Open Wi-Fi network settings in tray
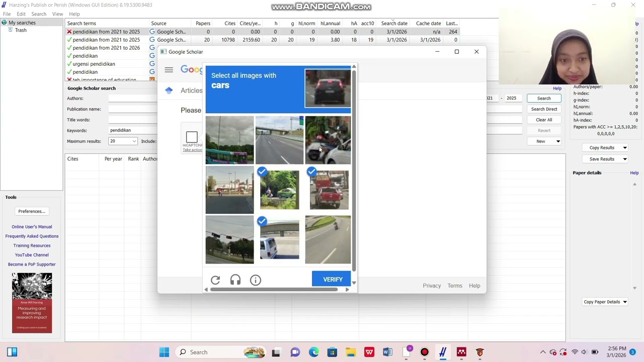Image resolution: width=644 pixels, height=362 pixels. click(x=575, y=352)
